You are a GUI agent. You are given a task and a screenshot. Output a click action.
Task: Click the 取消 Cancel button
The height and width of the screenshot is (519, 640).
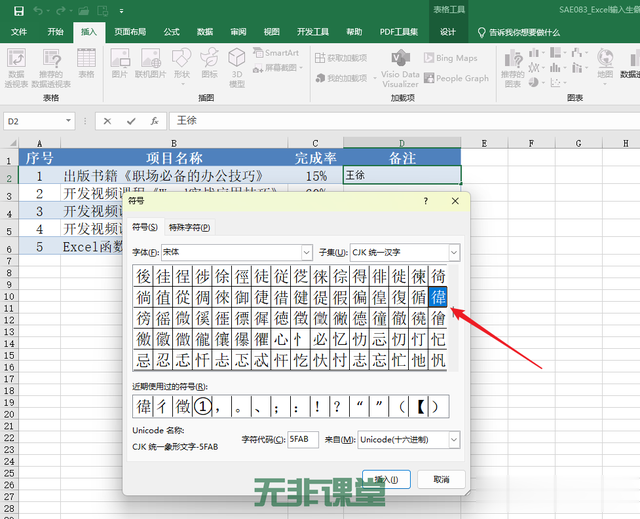click(x=441, y=479)
